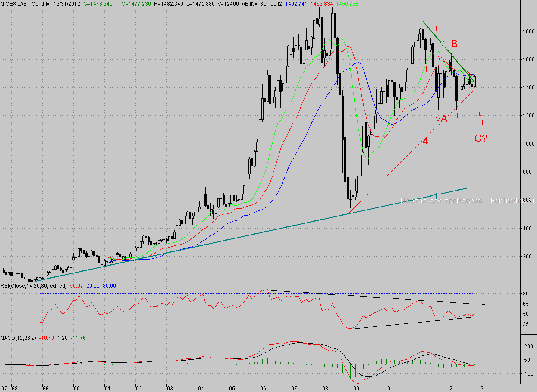Click the 1400 price axis label
The width and height of the screenshot is (537, 392).
coord(529,88)
